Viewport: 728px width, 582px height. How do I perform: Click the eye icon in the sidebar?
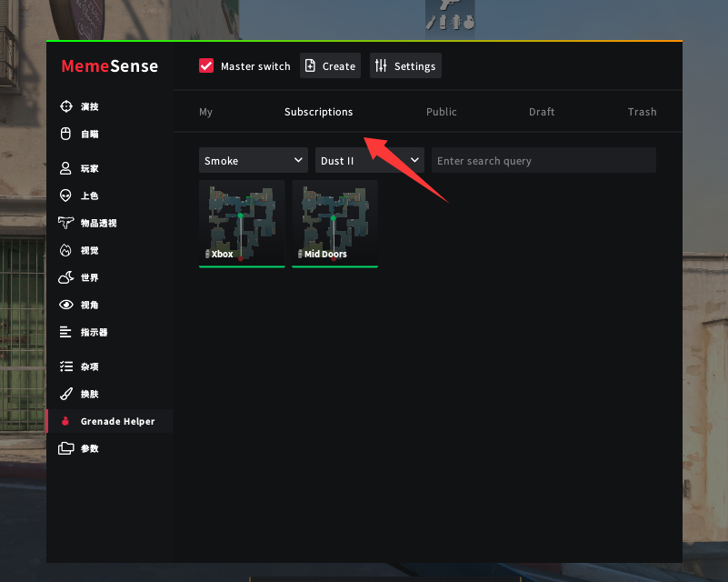tap(65, 305)
